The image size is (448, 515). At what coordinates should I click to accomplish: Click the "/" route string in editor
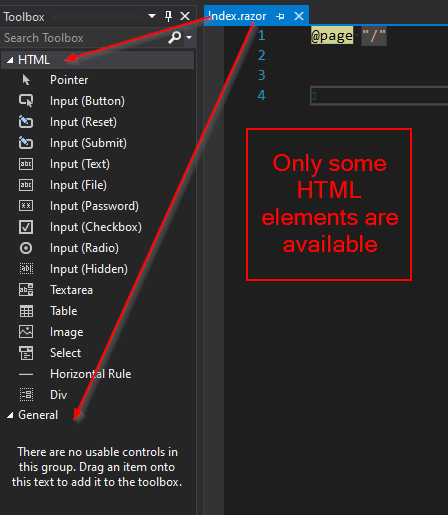pos(374,36)
